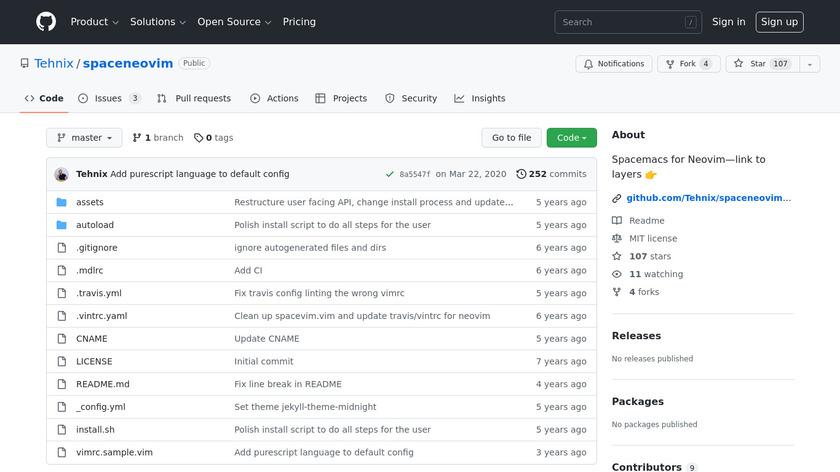Screen dimensions: 840x472
Task: Open the Projects tab
Action: [x=341, y=98]
